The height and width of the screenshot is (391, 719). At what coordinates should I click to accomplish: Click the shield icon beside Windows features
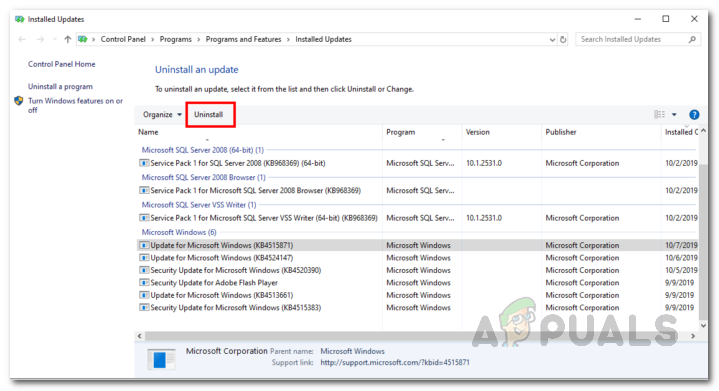pyautogui.click(x=19, y=101)
